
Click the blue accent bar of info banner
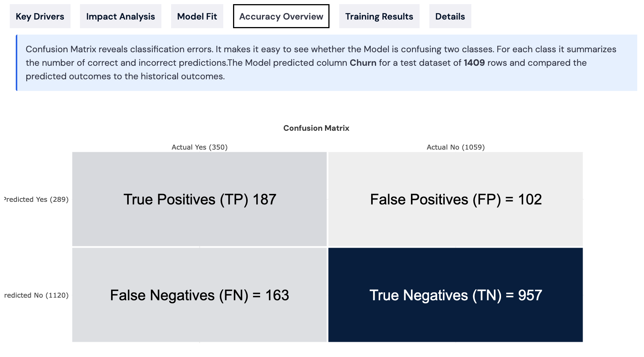pyautogui.click(x=17, y=63)
